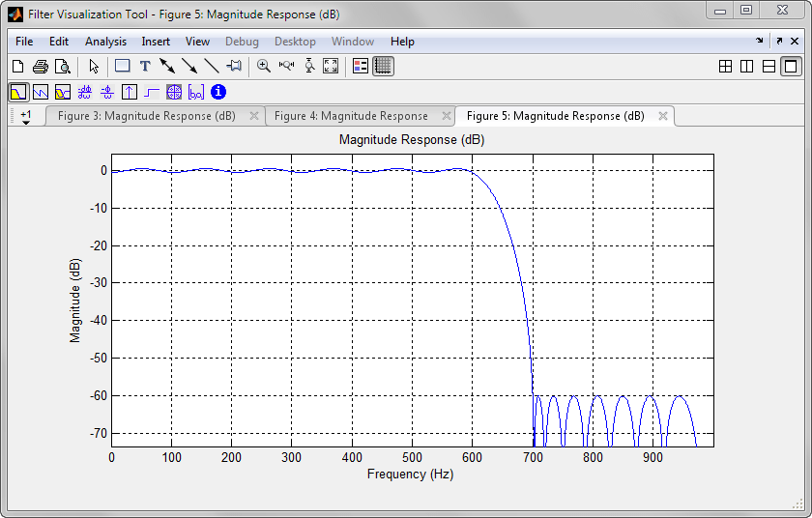812x518 pixels.
Task: Tile figures top/bottom layout icon
Action: coord(769,67)
